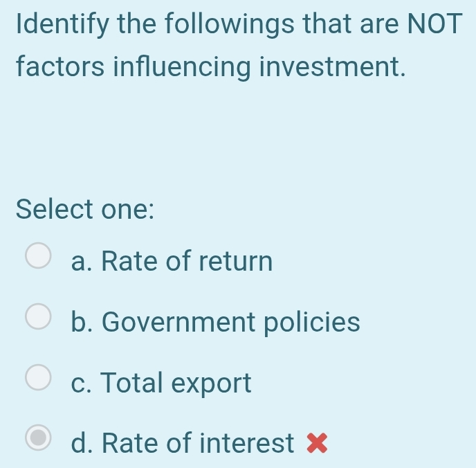Click the 'Select one:' prompt label
The image size is (476, 468).
85,208
